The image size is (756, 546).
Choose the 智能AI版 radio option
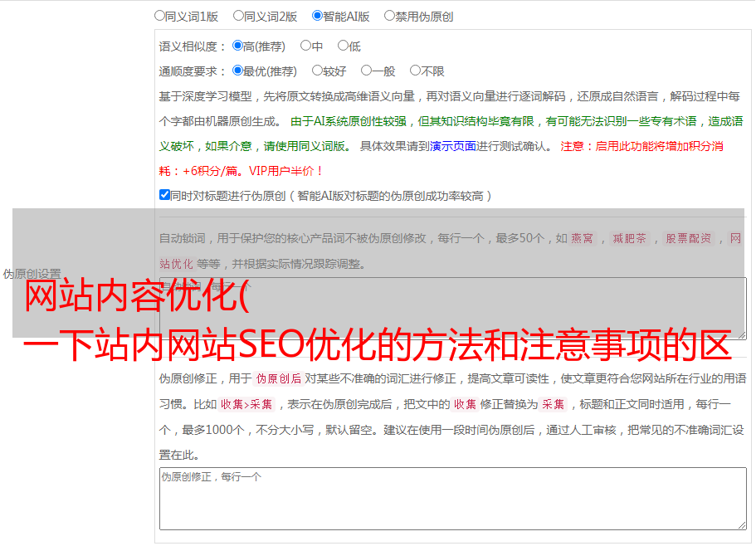click(317, 16)
